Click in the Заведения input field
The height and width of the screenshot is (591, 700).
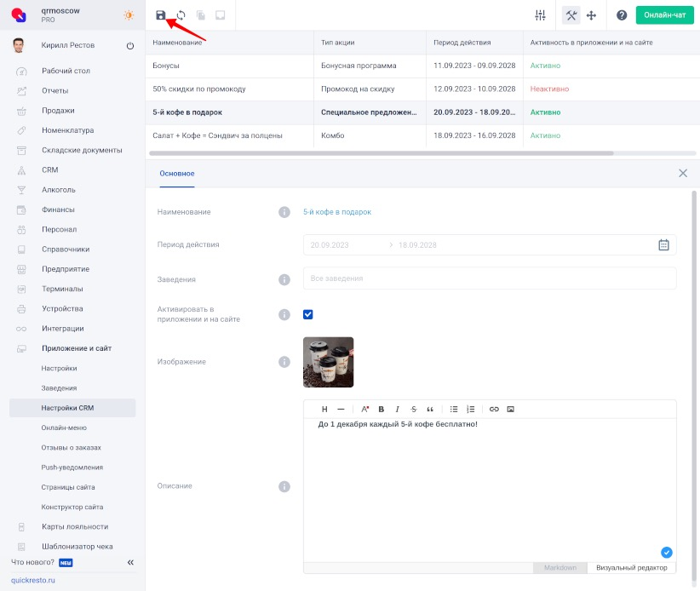[x=490, y=278]
